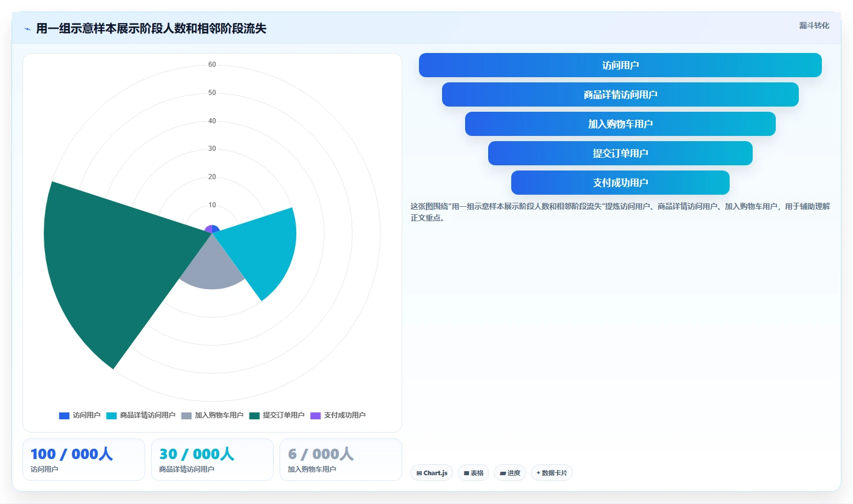Click the axis tick label 50
Image resolution: width=853 pixels, height=504 pixels.
(x=212, y=93)
